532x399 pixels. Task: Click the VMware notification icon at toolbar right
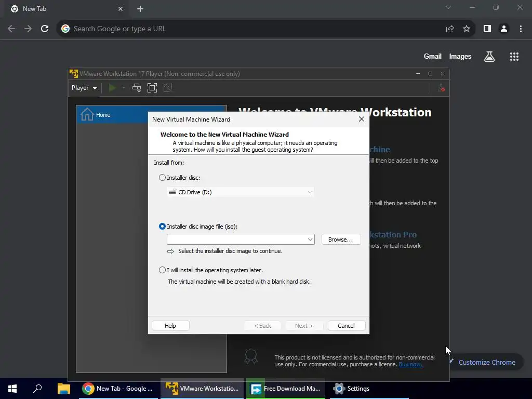[x=441, y=88]
